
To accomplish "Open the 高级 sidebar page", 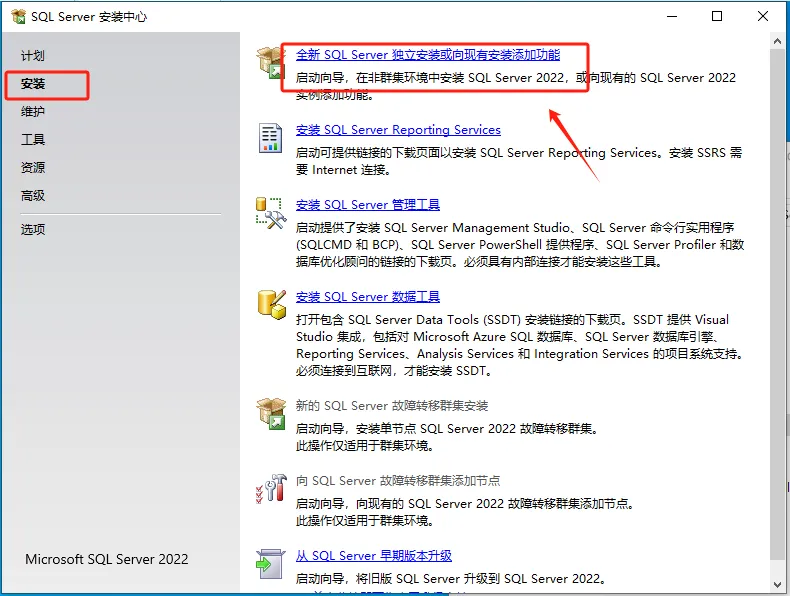I will pyautogui.click(x=33, y=195).
